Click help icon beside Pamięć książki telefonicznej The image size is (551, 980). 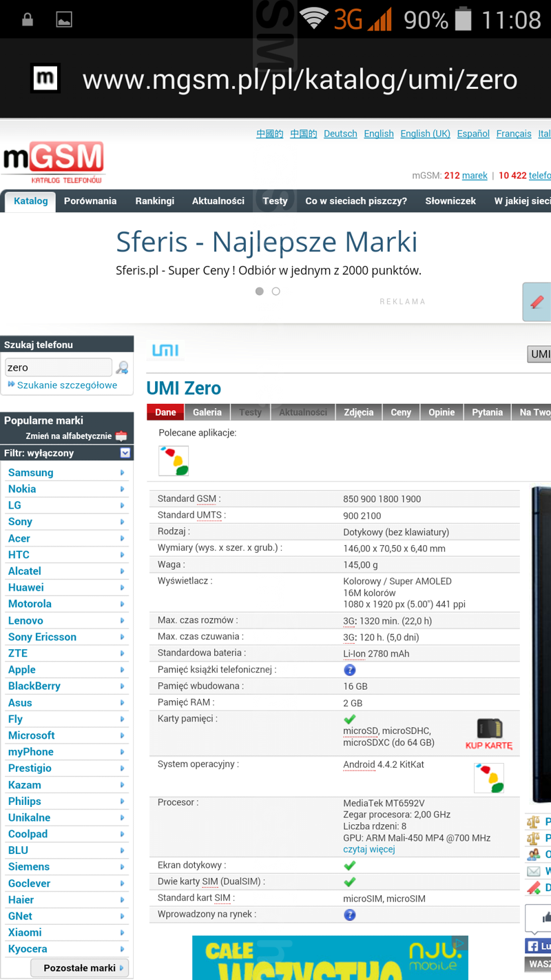(350, 670)
